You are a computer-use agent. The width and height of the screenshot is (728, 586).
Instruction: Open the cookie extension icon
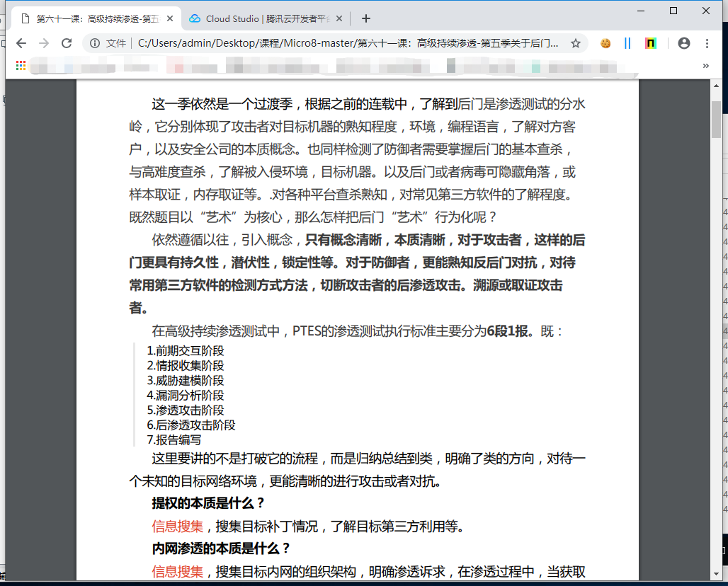tap(605, 43)
